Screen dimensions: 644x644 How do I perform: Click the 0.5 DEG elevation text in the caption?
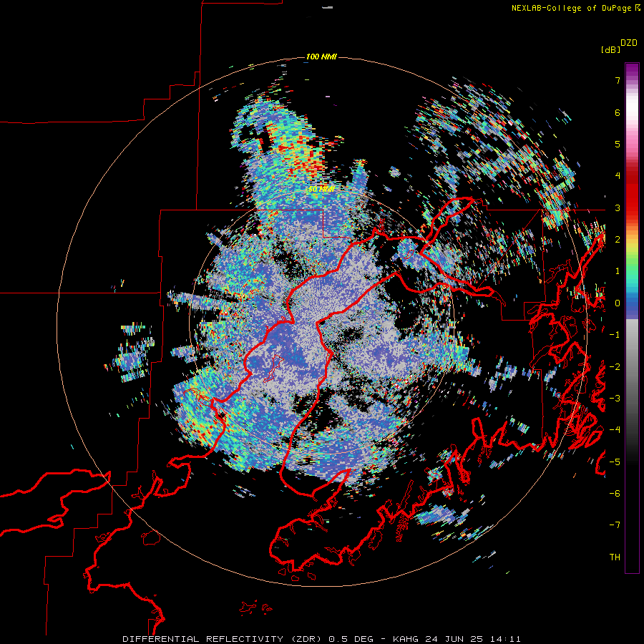pyautogui.click(x=351, y=639)
